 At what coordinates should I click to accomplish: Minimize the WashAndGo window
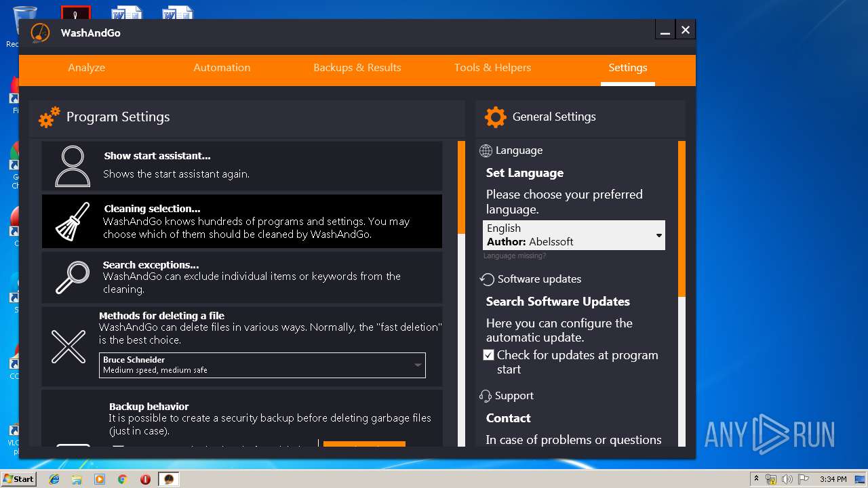point(665,30)
